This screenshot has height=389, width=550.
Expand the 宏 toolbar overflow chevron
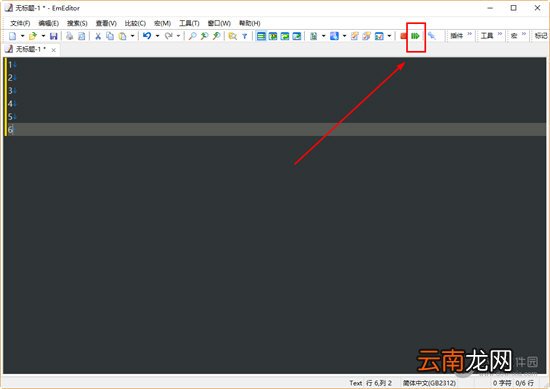(524, 34)
